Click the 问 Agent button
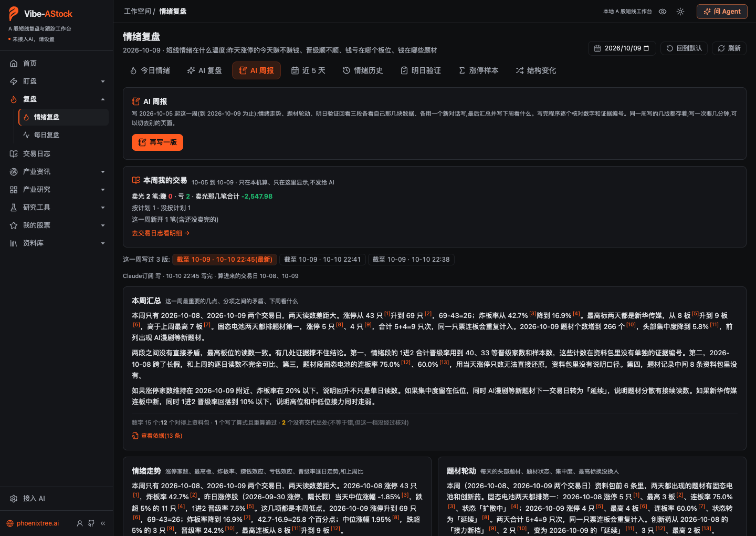Image resolution: width=756 pixels, height=536 pixels. coord(722,12)
